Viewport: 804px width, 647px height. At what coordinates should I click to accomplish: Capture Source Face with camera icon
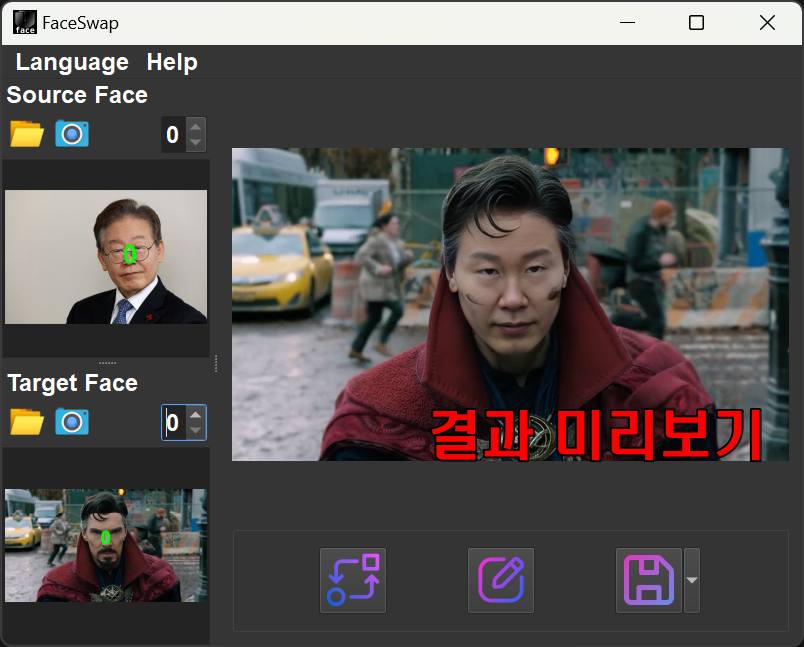click(72, 134)
